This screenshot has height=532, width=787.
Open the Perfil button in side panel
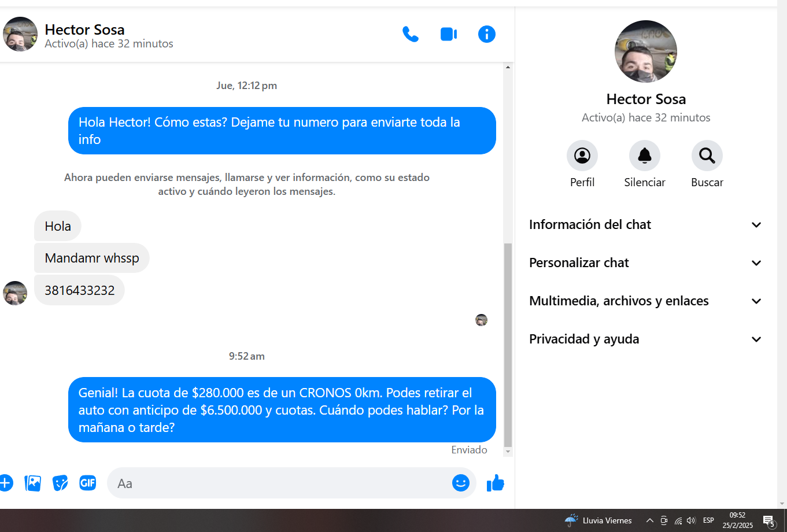[x=582, y=156]
